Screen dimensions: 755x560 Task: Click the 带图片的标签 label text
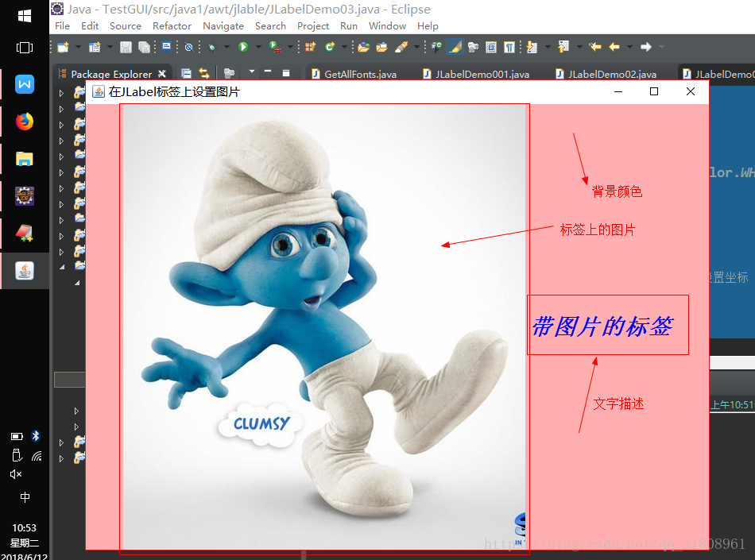[x=602, y=326]
